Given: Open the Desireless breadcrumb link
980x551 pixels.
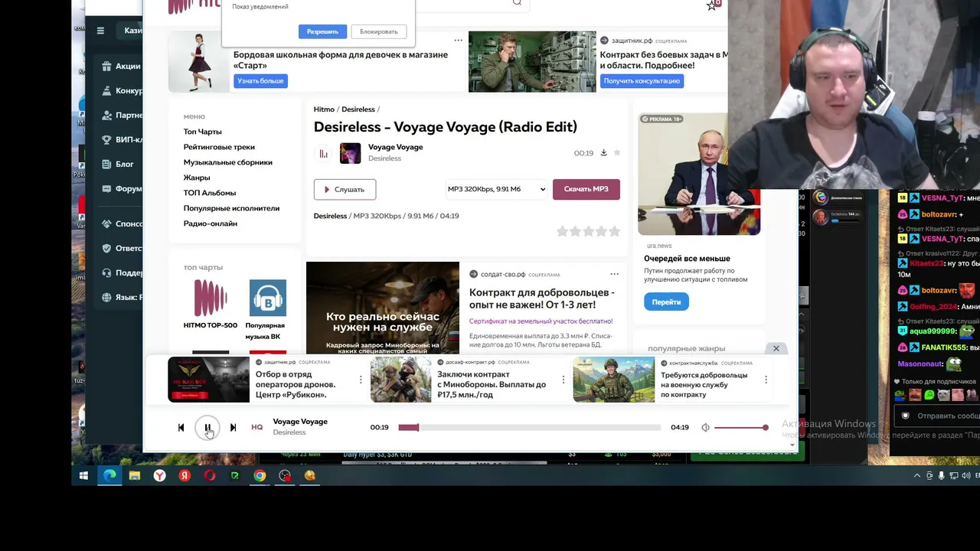Looking at the screenshot, I should [358, 109].
